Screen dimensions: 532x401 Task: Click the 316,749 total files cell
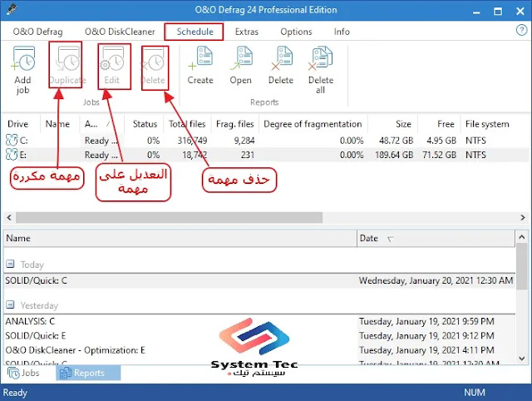(x=192, y=141)
